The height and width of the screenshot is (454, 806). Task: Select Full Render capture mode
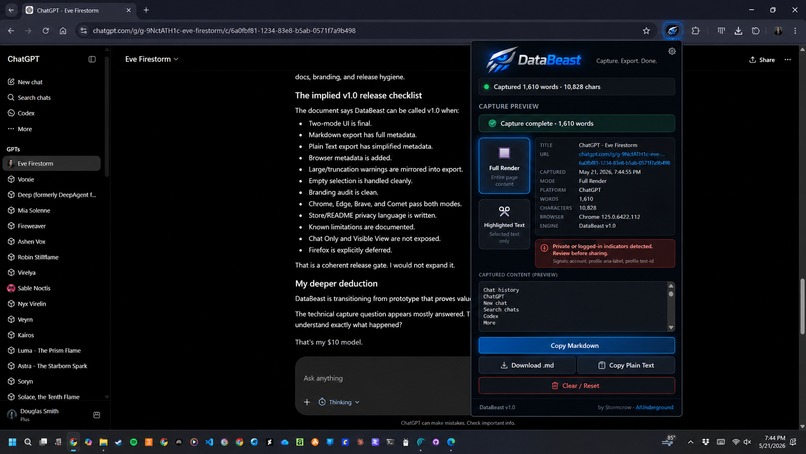[504, 166]
